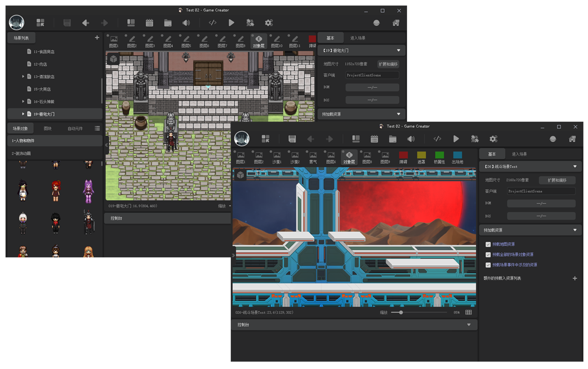Viewport: 588px width, 369px height.
Task: Switch to 进入场景 tab in back window
Action: pyautogui.click(x=358, y=38)
